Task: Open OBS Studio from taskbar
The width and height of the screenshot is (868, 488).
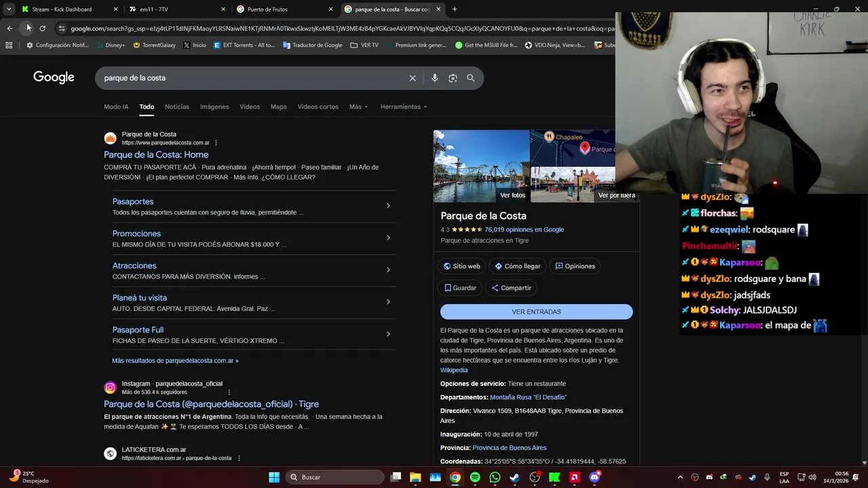Action: [535, 477]
